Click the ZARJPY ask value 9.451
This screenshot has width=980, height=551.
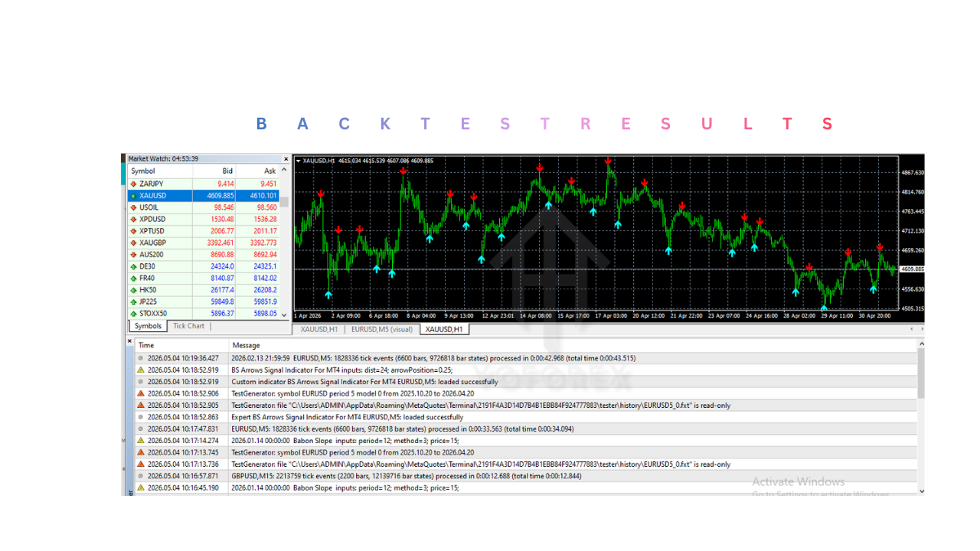click(268, 184)
